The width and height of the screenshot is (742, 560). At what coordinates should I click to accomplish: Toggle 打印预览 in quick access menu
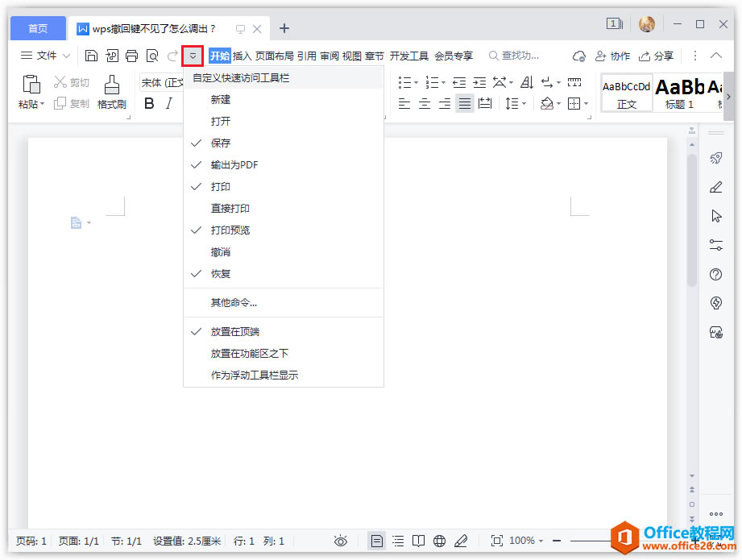(283, 230)
